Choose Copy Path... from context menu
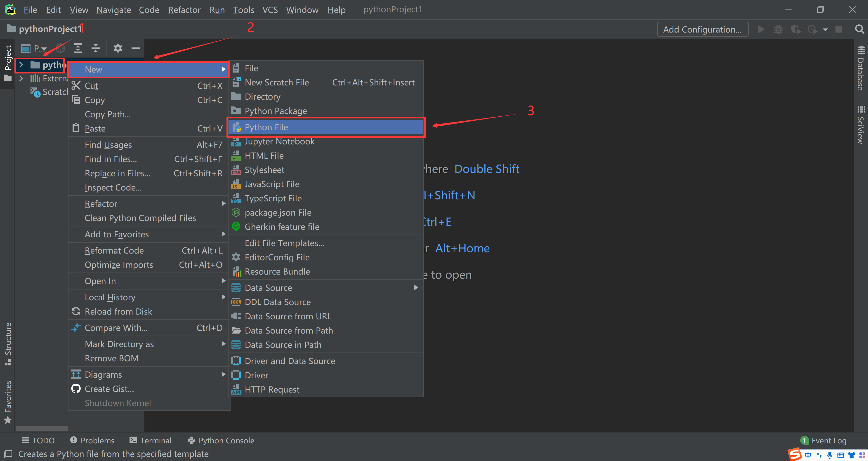 (148, 115)
